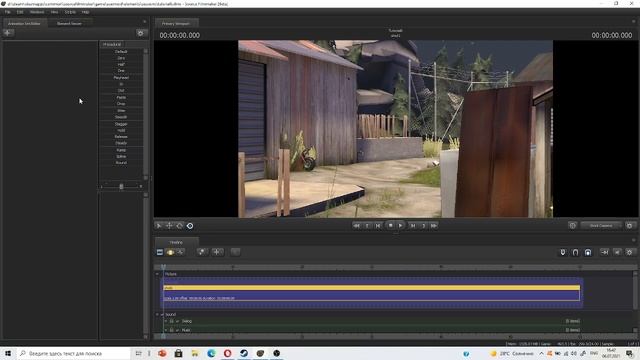Image resolution: width=640 pixels, height=360 pixels.
Task: Apply the Spline preset
Action: pyautogui.click(x=121, y=156)
